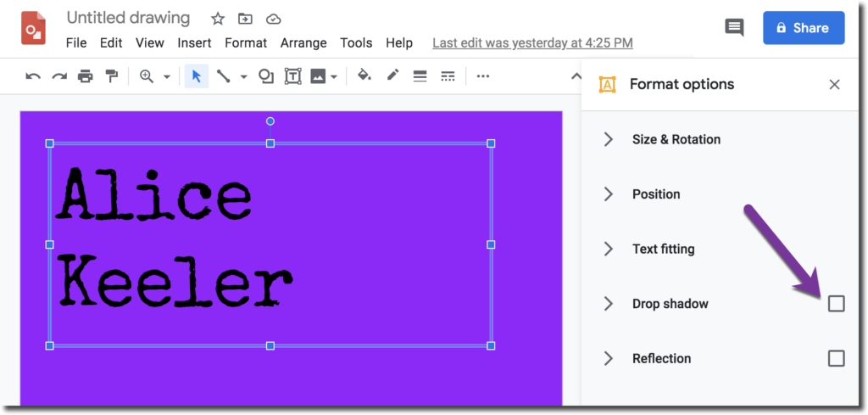Collapse the menus with the up chevron

coord(576,76)
